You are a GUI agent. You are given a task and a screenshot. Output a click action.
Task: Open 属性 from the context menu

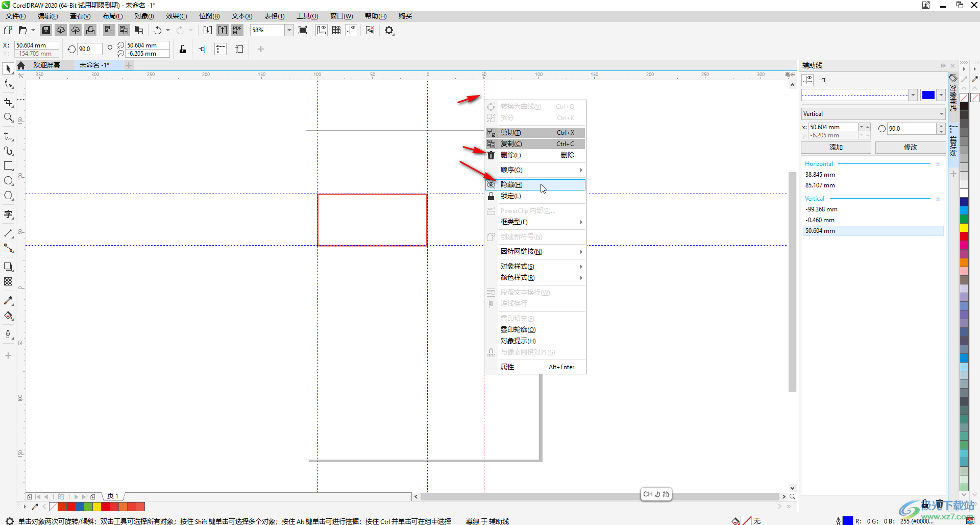pyautogui.click(x=535, y=367)
